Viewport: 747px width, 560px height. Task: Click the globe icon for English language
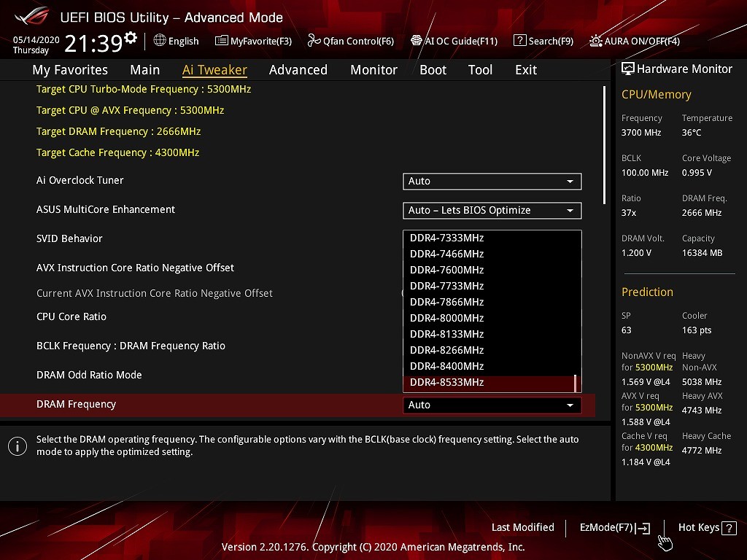coord(160,41)
